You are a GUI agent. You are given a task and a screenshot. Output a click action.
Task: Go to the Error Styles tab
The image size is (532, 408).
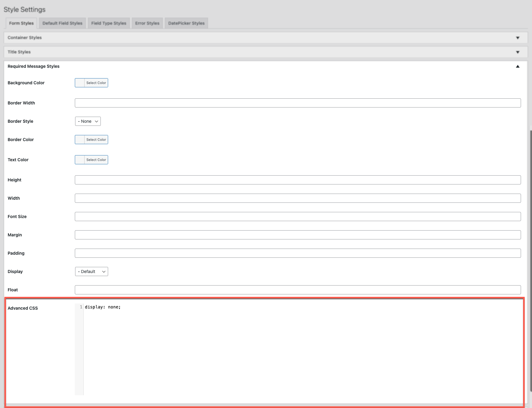click(147, 23)
